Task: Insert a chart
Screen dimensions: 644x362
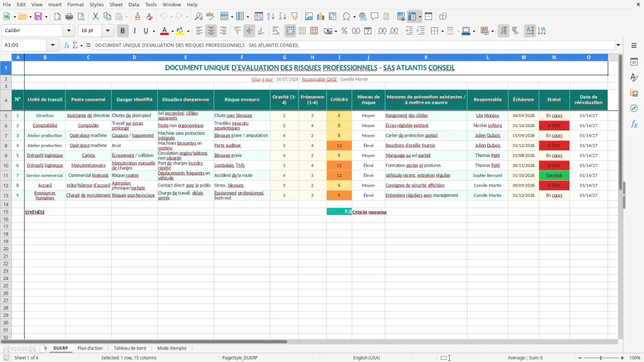Action: (321, 17)
